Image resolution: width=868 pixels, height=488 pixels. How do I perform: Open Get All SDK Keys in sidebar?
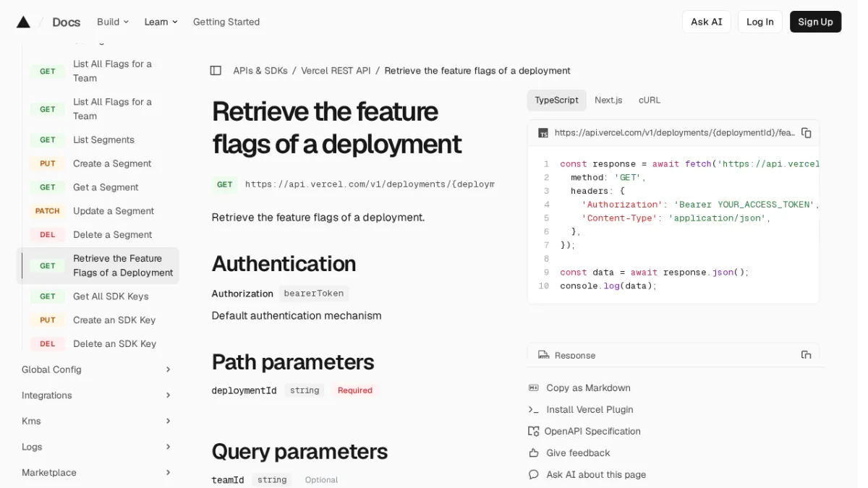(111, 296)
